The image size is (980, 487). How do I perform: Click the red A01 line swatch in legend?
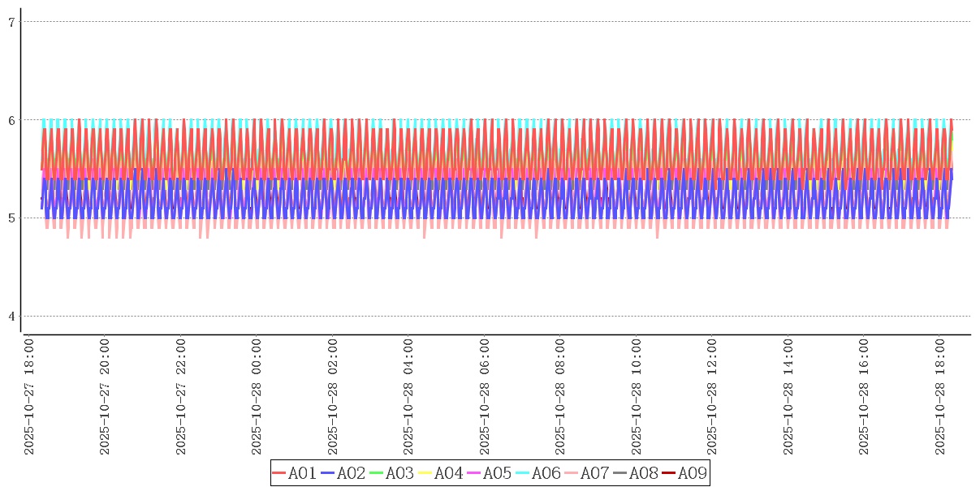pyautogui.click(x=279, y=473)
